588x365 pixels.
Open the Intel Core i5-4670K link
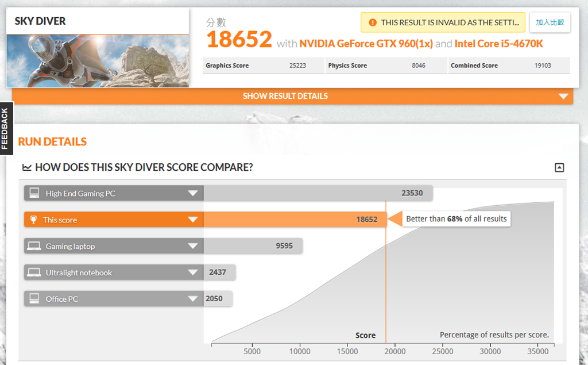[x=499, y=44]
